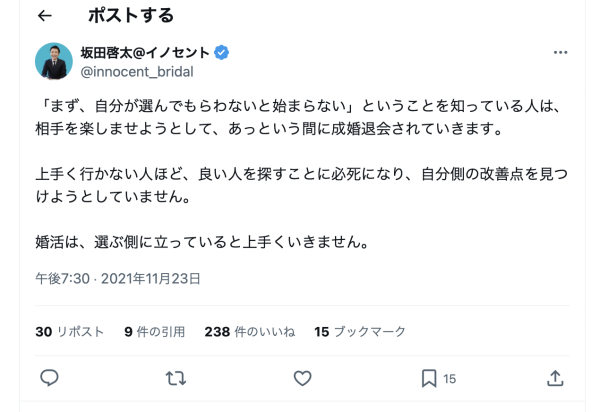Click the ポストする header title
Viewport: 600px width, 412px height.
pos(130,16)
